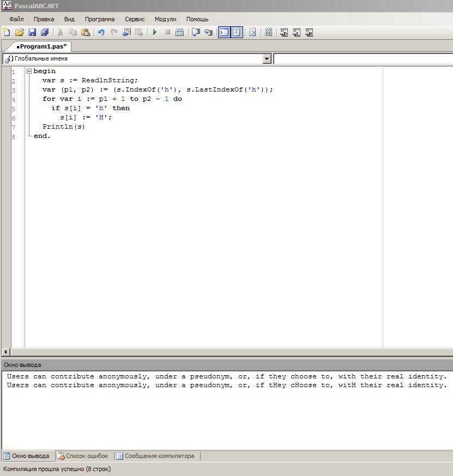Viewport: 453px width, 476px height.
Task: Click the New file icon
Action: point(7,33)
